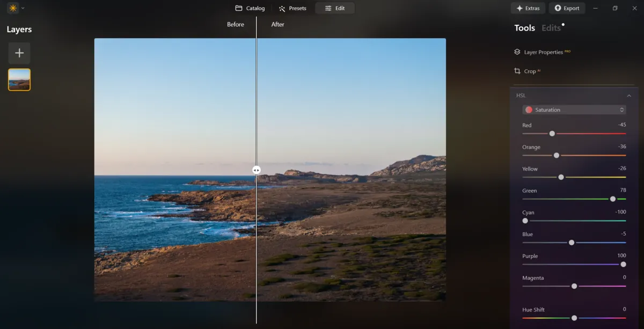Click the Export button
The height and width of the screenshot is (329, 644).
click(x=567, y=8)
